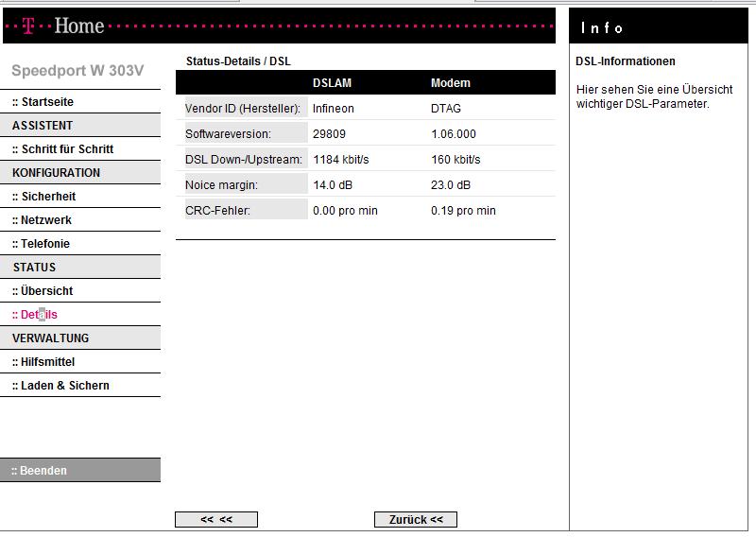The image size is (756, 537).
Task: Click the VERWALTUNG section header
Action: 80,338
